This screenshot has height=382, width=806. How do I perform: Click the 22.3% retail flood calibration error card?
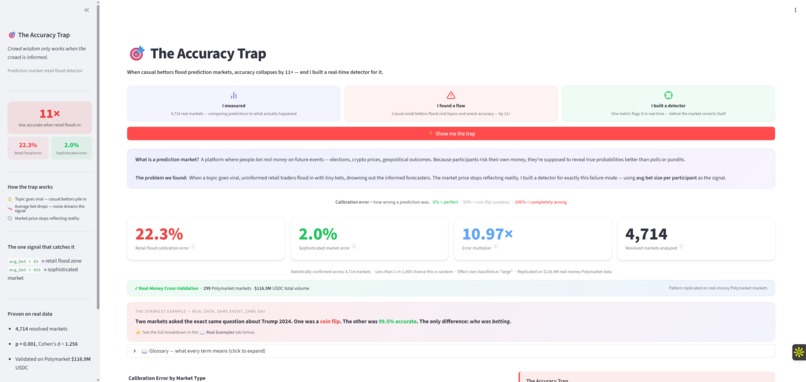click(x=206, y=239)
